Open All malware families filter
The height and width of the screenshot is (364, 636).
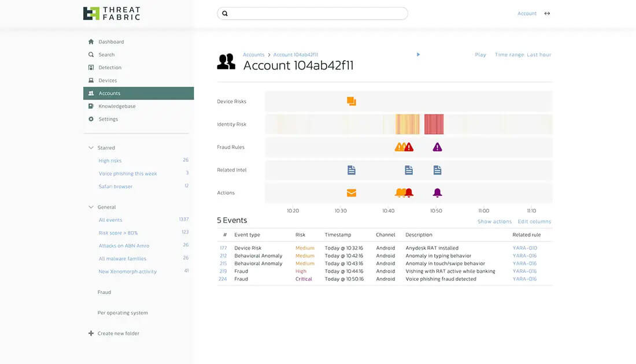pos(122,259)
